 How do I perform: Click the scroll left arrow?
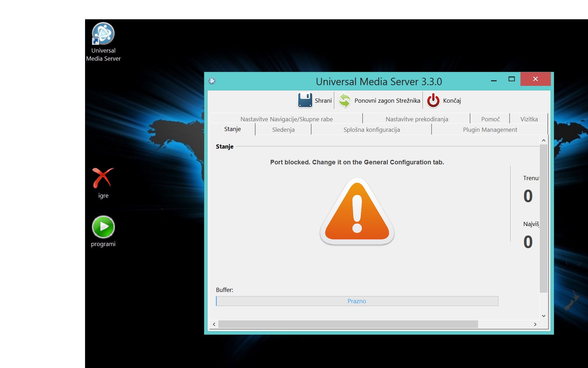point(214,324)
